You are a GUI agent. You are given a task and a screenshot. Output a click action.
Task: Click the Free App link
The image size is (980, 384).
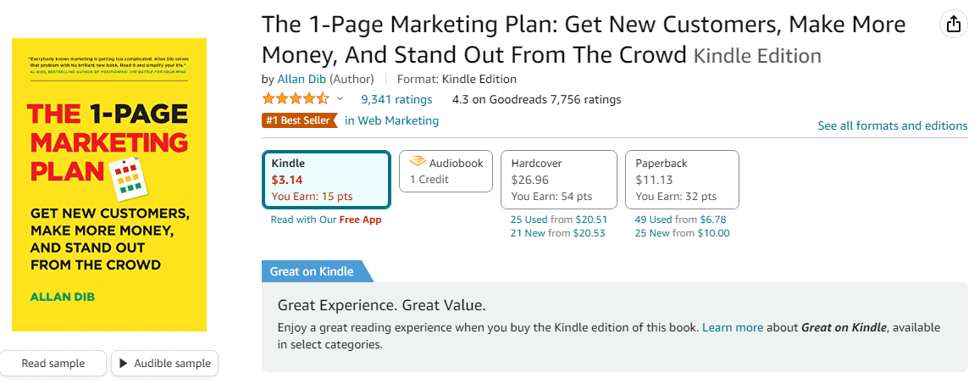tap(361, 220)
